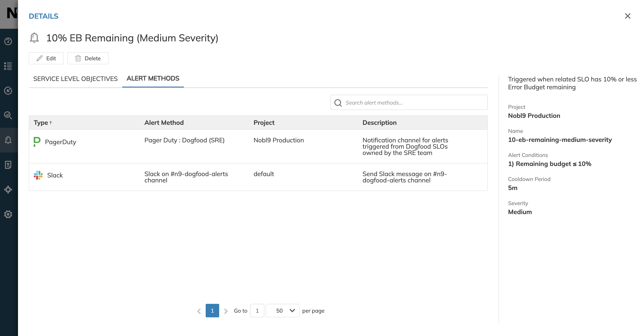This screenshot has width=644, height=336.
Task: Click the Delete button
Action: coord(88,58)
